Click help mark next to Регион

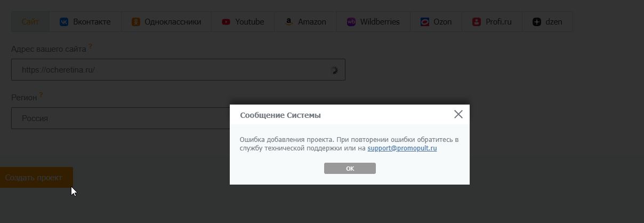coord(41,95)
